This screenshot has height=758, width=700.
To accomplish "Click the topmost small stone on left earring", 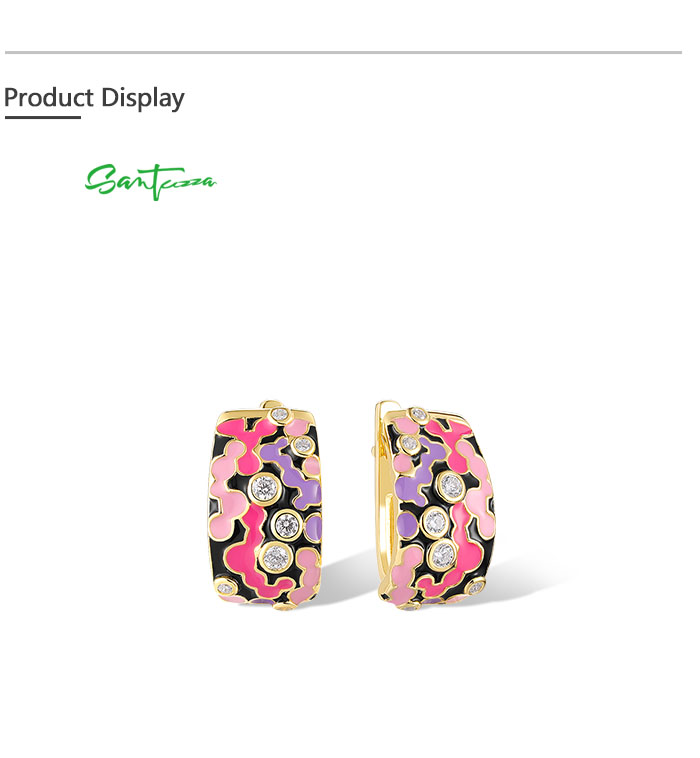I will point(279,414).
